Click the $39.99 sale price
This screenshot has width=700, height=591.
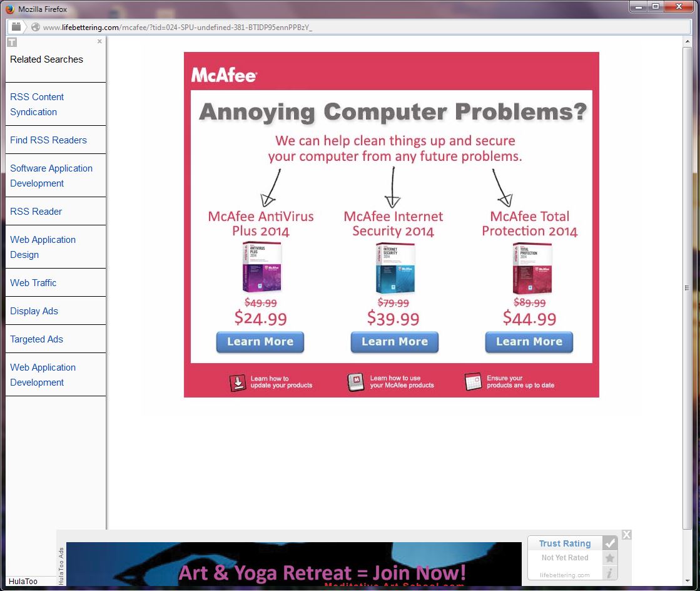(393, 319)
